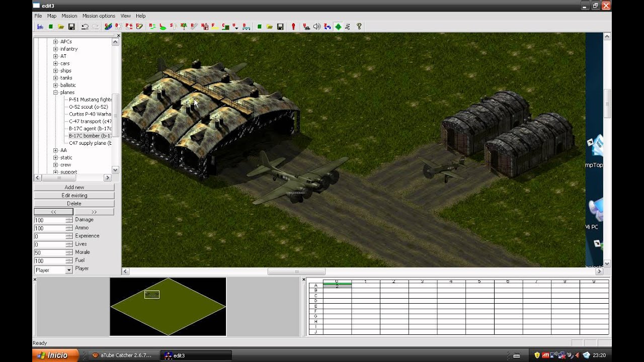644x362 pixels.
Task: Click the greyed redo arrow icon
Action: tap(95, 26)
